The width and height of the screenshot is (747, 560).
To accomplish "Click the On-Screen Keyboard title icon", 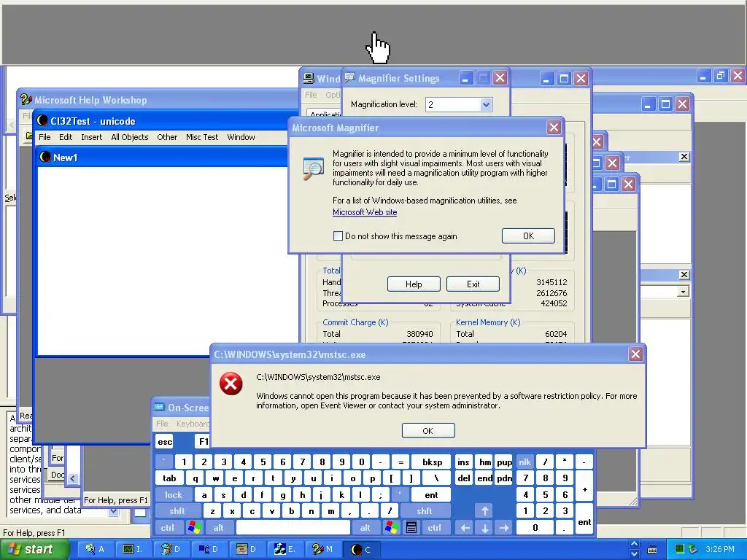I will click(x=159, y=407).
